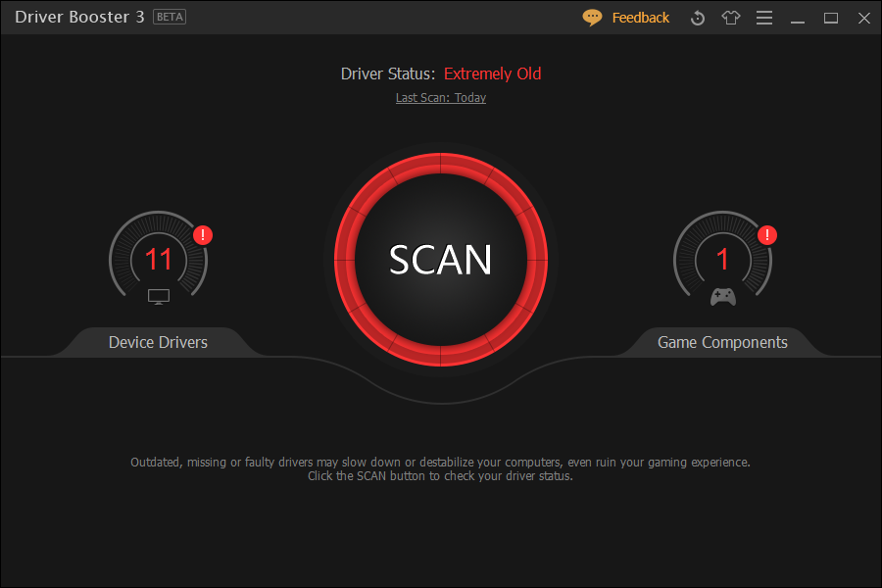The image size is (882, 588).
Task: Click the BETA badge in the title
Action: 170,18
